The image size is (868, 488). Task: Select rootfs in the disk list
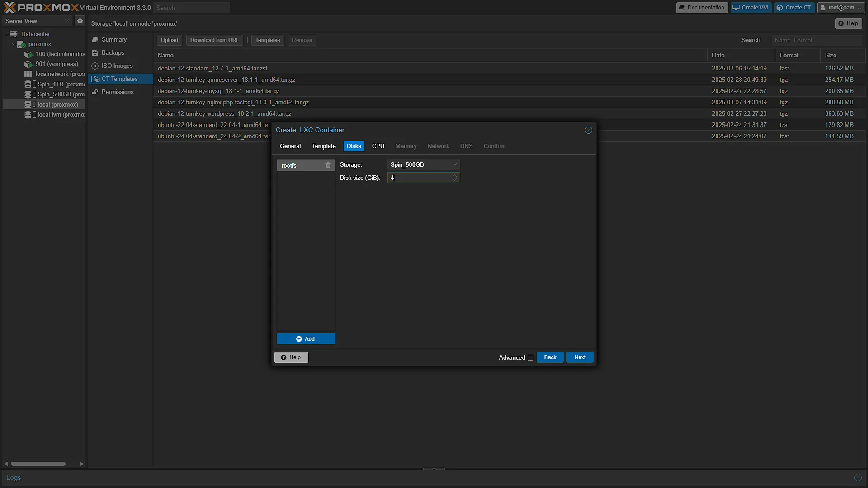click(306, 165)
